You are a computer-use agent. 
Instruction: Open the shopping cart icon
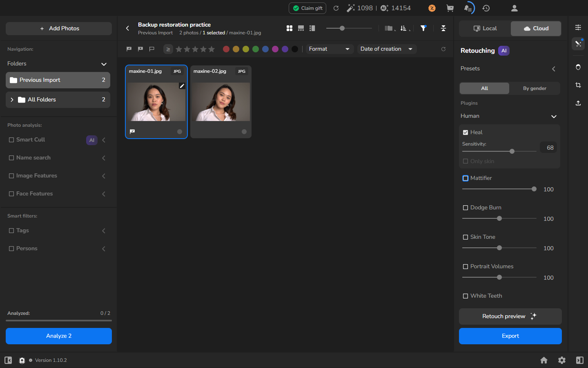pyautogui.click(x=450, y=8)
